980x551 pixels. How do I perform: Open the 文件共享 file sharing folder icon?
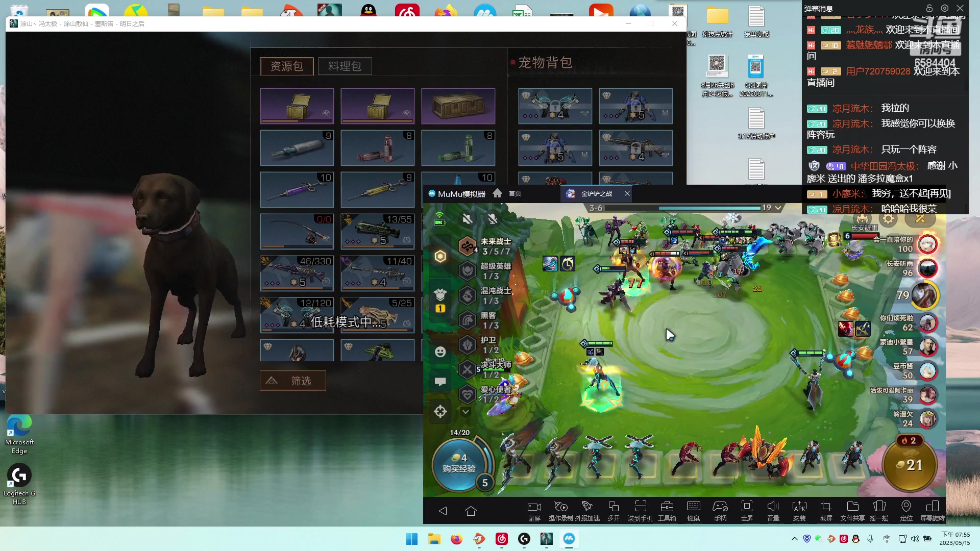pos(852,507)
